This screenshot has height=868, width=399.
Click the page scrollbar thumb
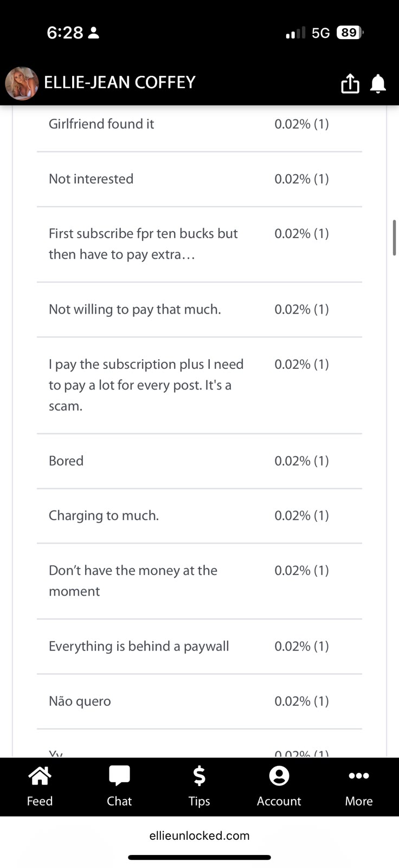(x=394, y=237)
